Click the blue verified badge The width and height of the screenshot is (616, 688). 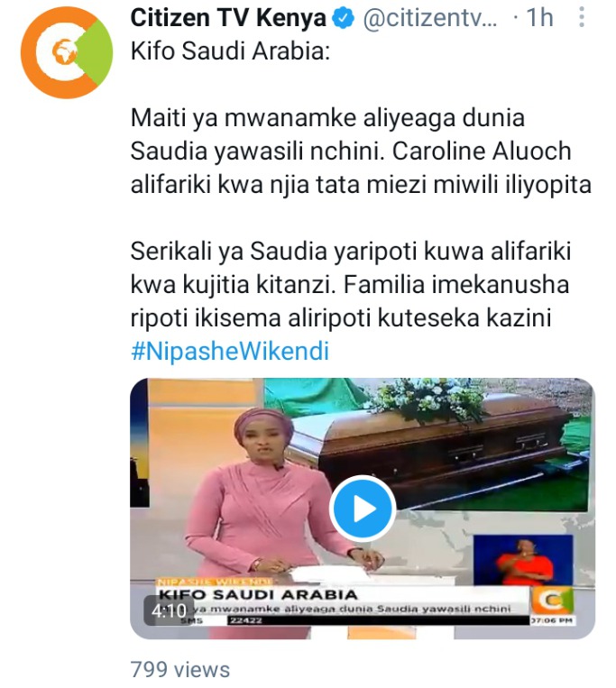click(343, 19)
